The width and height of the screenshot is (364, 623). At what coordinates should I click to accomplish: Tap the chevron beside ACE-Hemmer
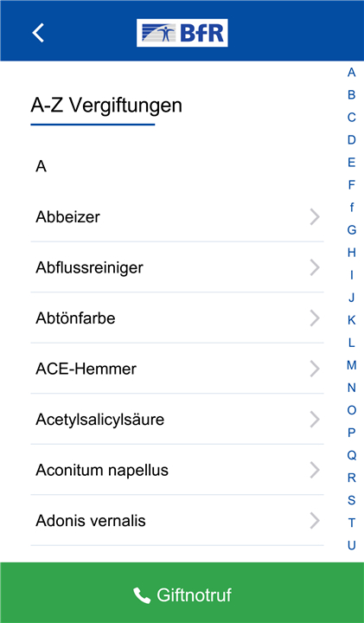pyautogui.click(x=315, y=369)
